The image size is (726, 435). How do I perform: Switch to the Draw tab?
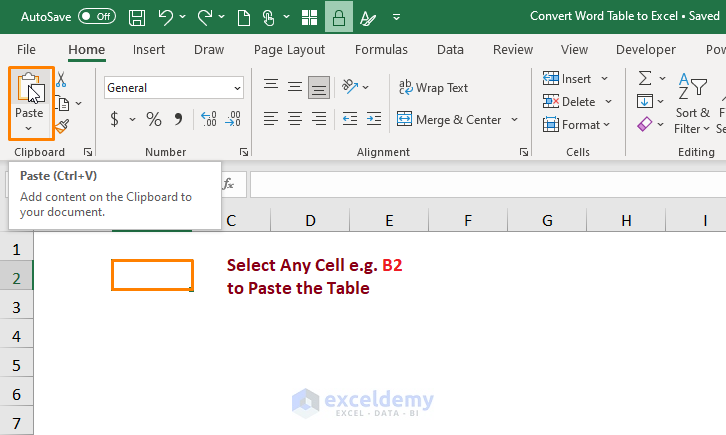[209, 50]
